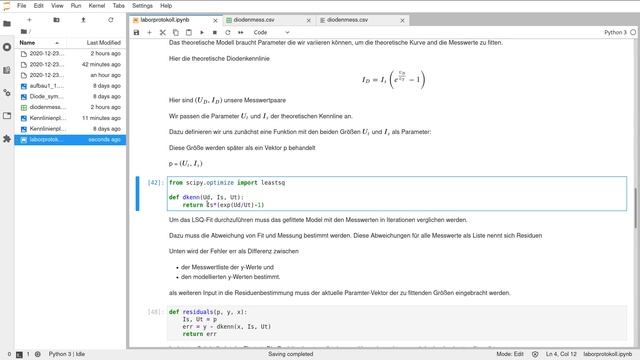Open the View menu
This screenshot has width=640, height=360.
point(57,6)
